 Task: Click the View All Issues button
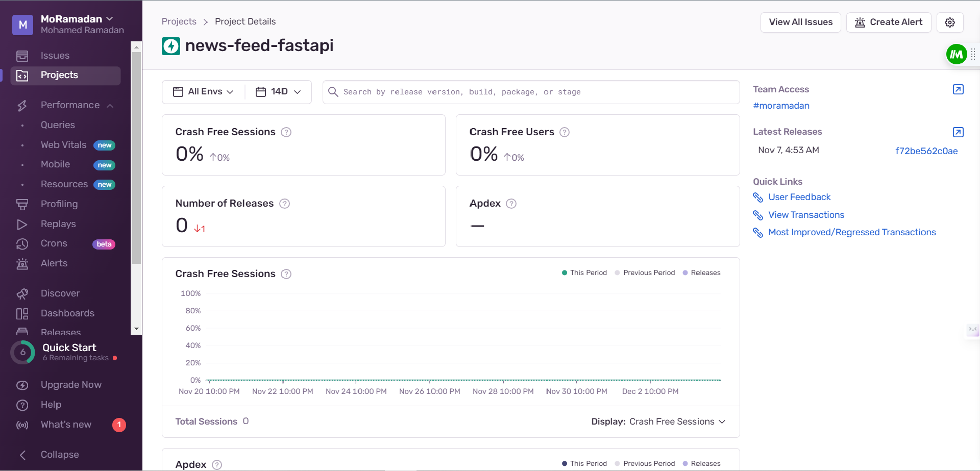point(800,22)
